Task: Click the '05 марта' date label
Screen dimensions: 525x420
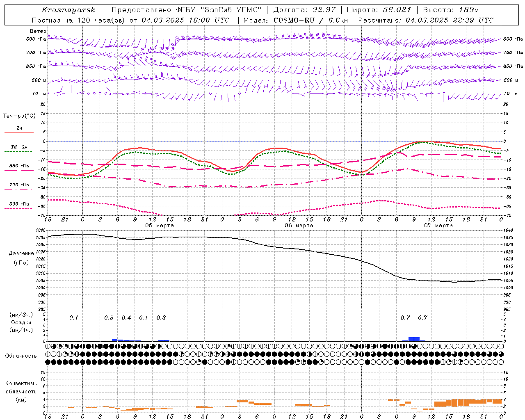Action: click(160, 226)
